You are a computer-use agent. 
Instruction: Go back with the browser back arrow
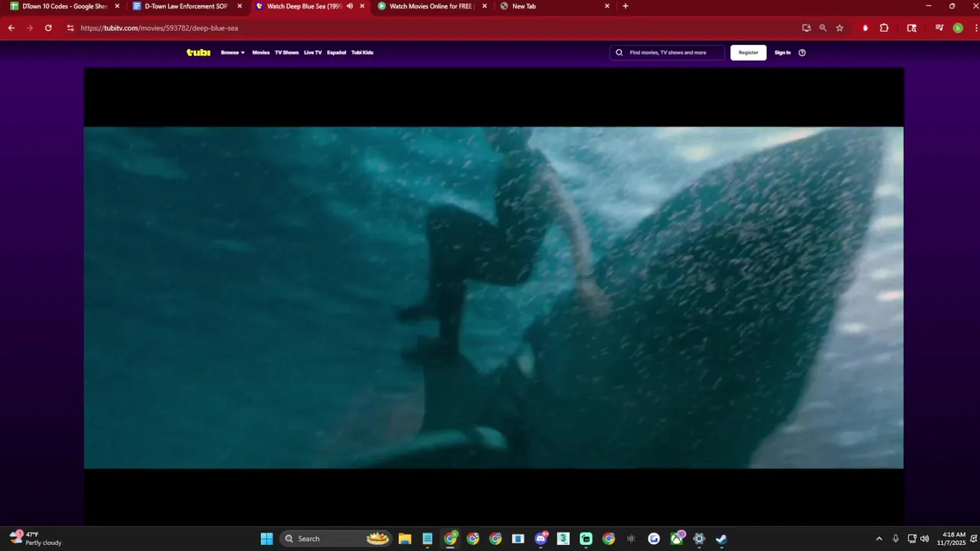coord(11,28)
